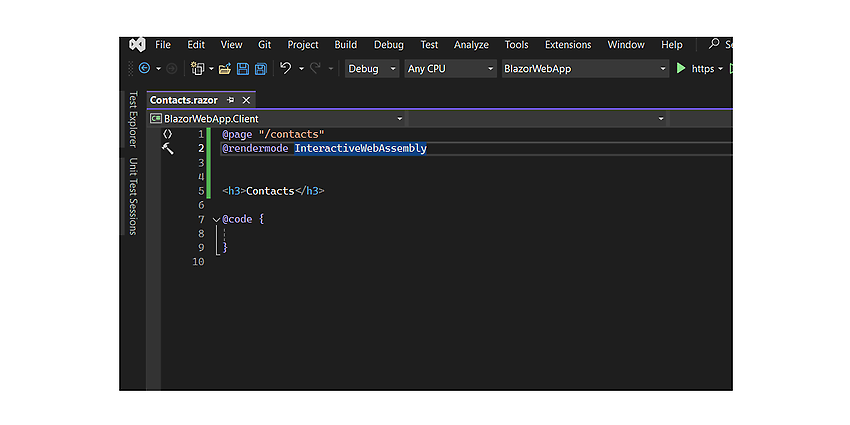Screen dimensions: 850x425
Task: Open the BlazorWebApp.Client project scope dropdown
Action: click(x=276, y=119)
